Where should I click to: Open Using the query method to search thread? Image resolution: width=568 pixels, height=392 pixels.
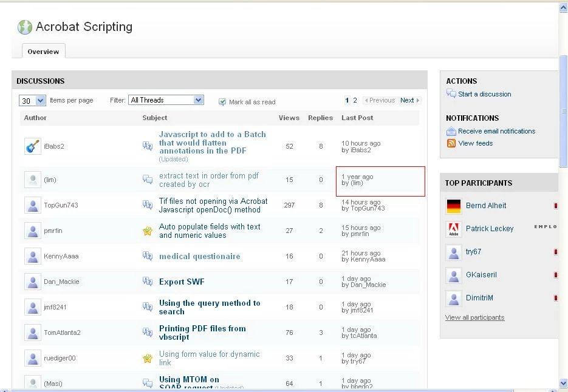[x=210, y=307]
